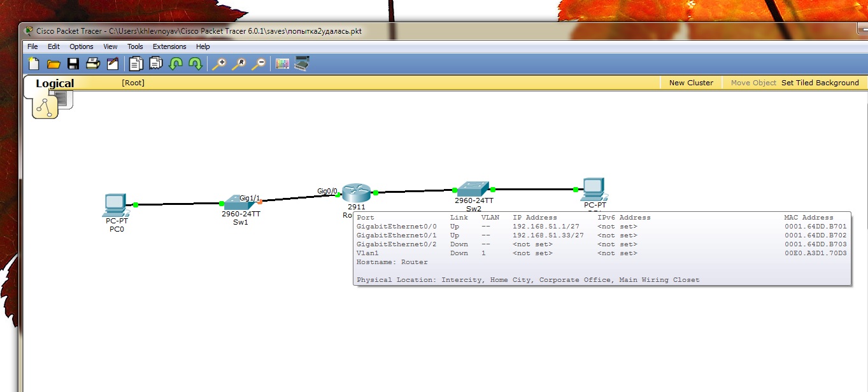Open a saved file with folder icon
868x392 pixels.
pyautogui.click(x=53, y=64)
